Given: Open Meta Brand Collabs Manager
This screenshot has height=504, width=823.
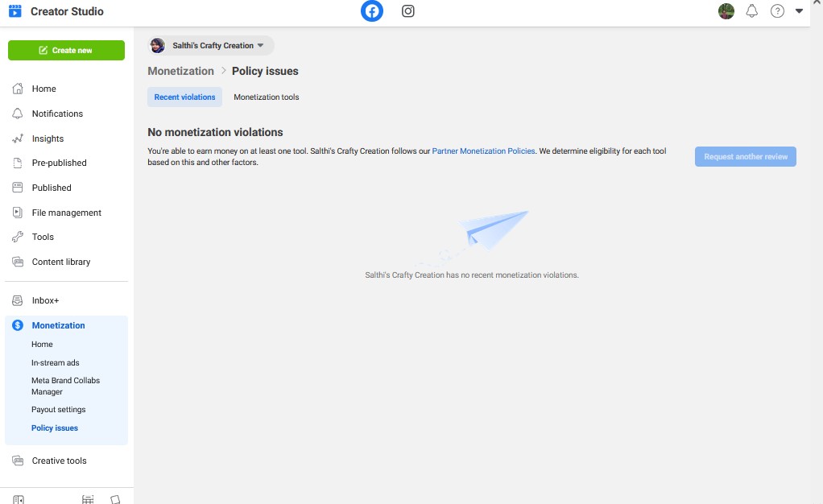Looking at the screenshot, I should coord(65,386).
